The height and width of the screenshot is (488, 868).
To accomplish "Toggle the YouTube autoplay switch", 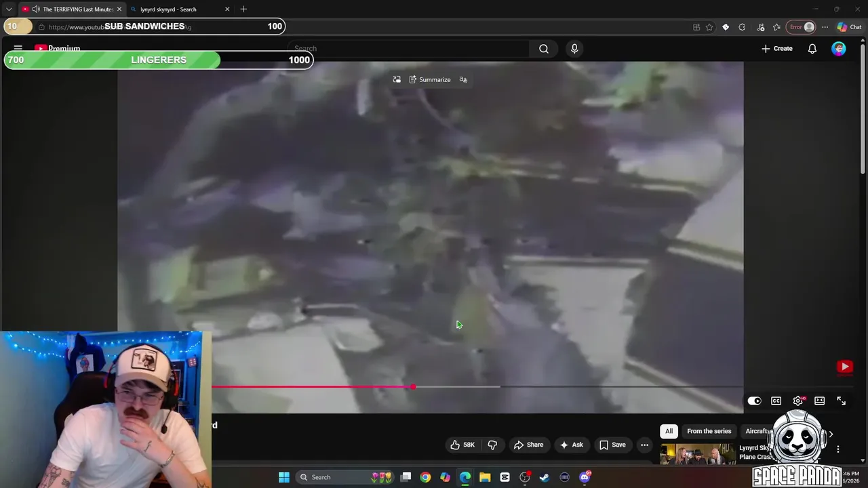I will [754, 401].
